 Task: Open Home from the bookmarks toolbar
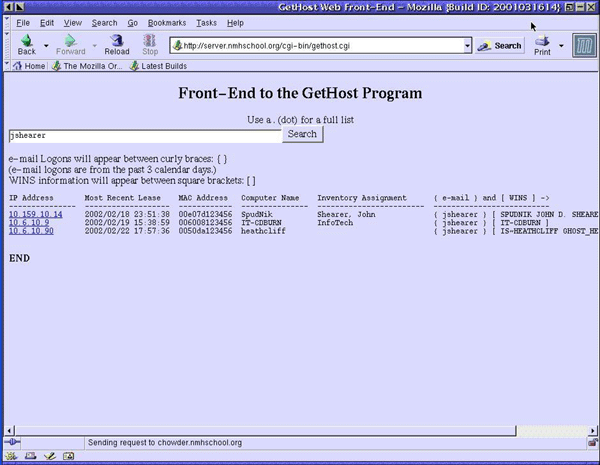(28, 66)
